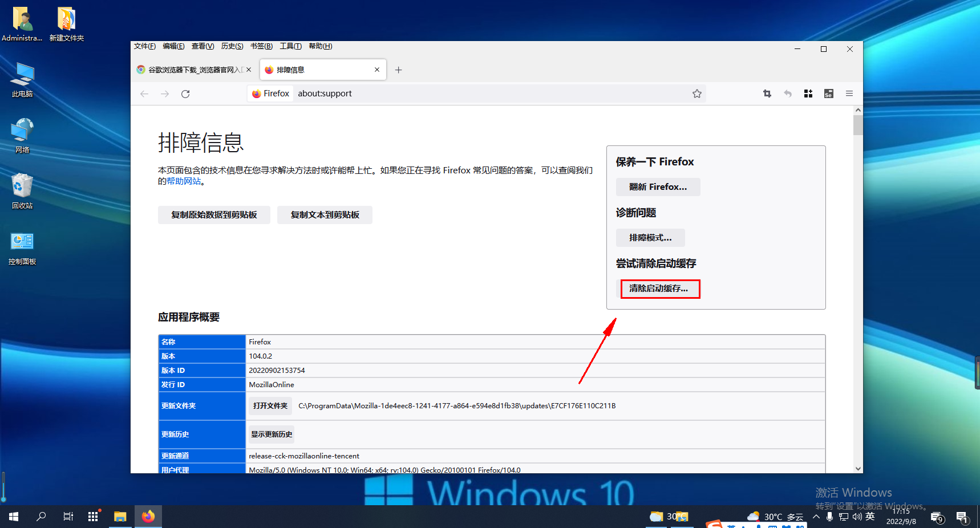
Task: Open the 历史 menu
Action: (232, 46)
